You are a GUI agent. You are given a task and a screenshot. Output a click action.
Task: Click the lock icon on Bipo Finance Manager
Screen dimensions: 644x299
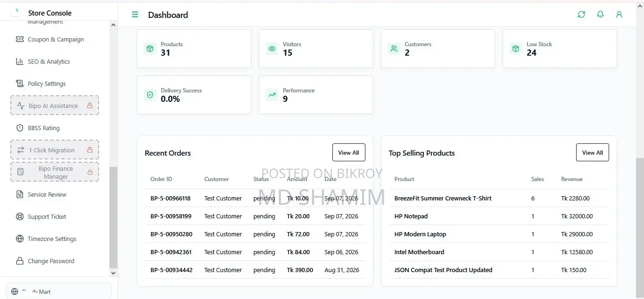90,172
